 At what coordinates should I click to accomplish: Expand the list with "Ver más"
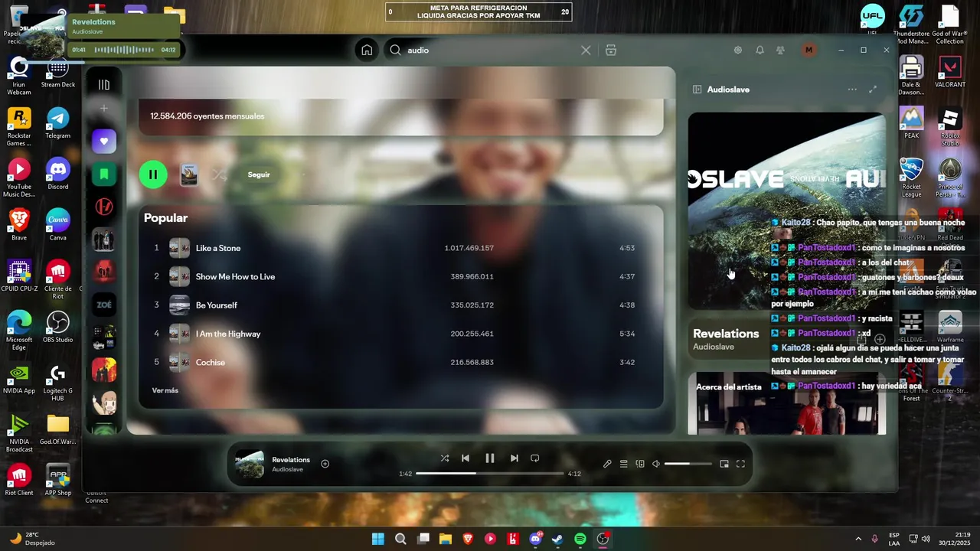tap(165, 390)
